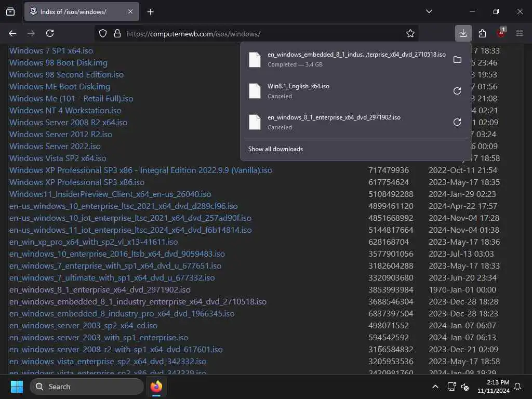Show hidden system tray icons
Image resolution: width=532 pixels, height=399 pixels.
(435, 387)
